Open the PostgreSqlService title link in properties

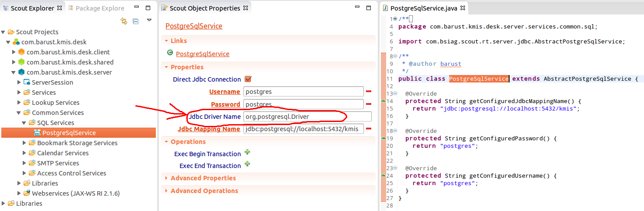click(x=194, y=26)
